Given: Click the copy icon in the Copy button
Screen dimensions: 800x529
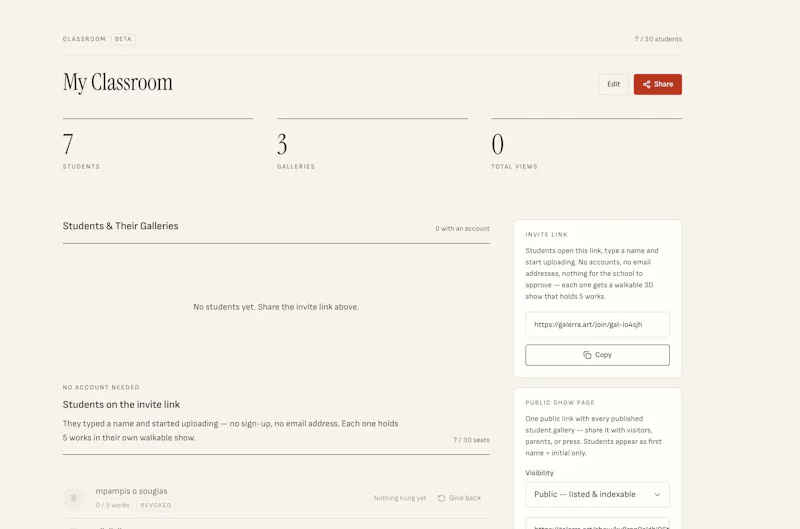Looking at the screenshot, I should tap(587, 355).
